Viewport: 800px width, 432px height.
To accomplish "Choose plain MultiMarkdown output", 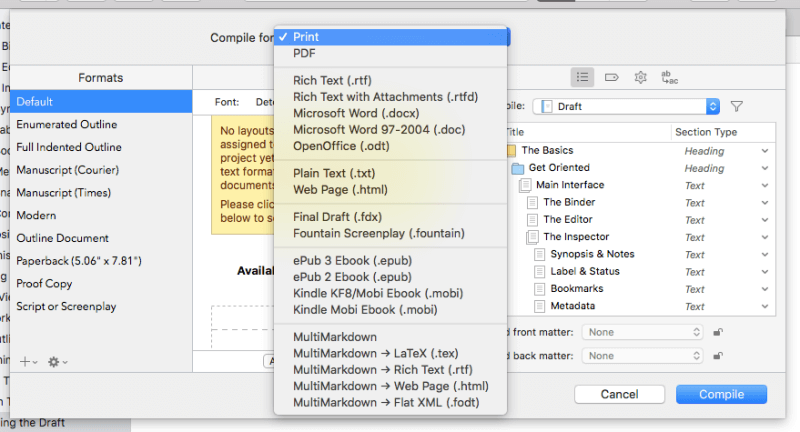I will [391, 337].
